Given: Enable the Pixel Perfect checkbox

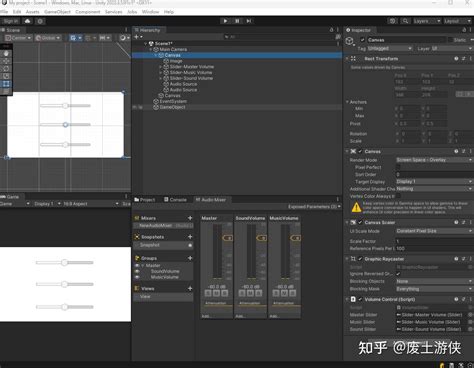Looking at the screenshot, I should pyautogui.click(x=398, y=167).
